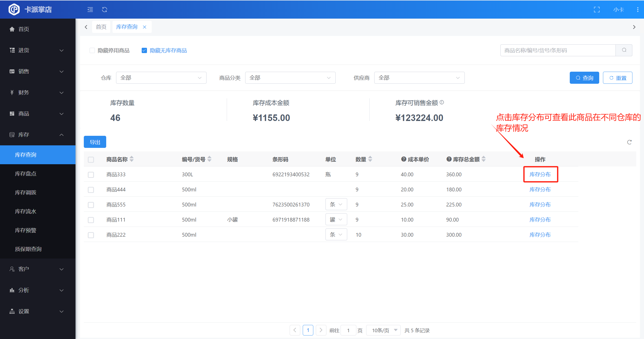Expand the 商品分类 dropdown

point(290,78)
